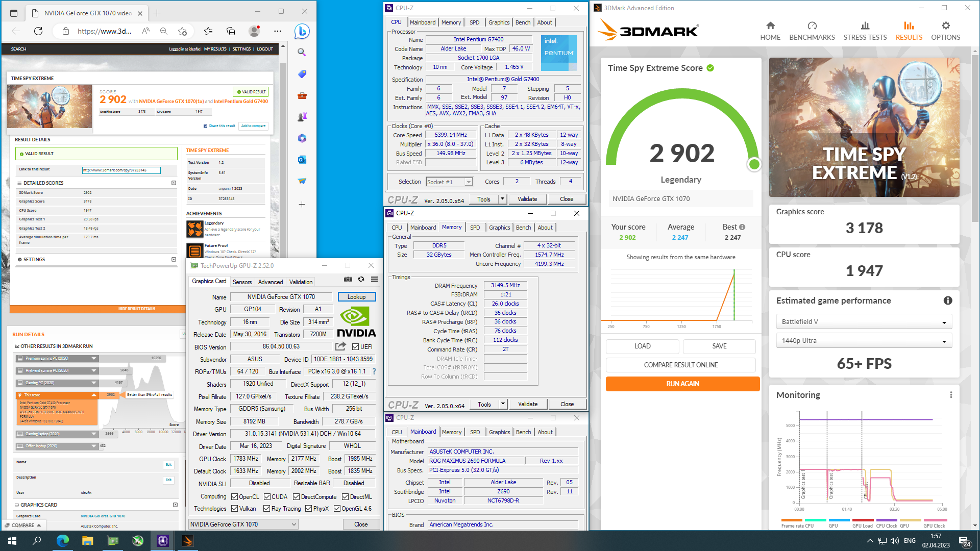The image size is (980, 551).
Task: Open the Outlook icon in Edge sidebar
Action: (302, 160)
